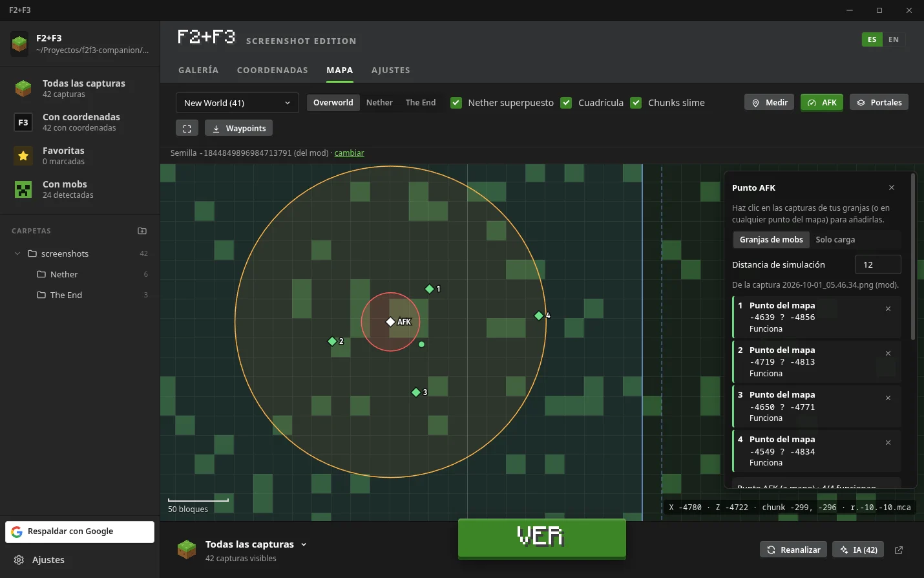Close the Punto AFK panel
Screen dimensions: 924x578
tap(892, 187)
